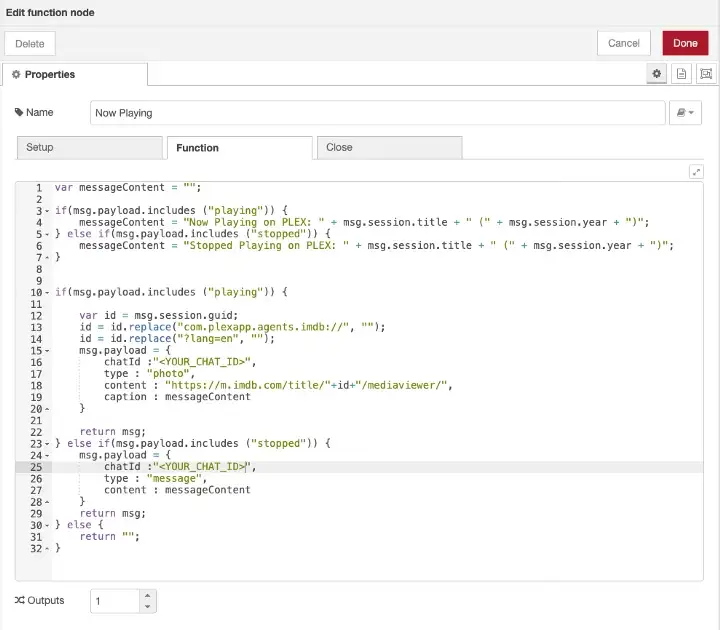
Task: Collapse code fold at line 30
Action: 47,526
